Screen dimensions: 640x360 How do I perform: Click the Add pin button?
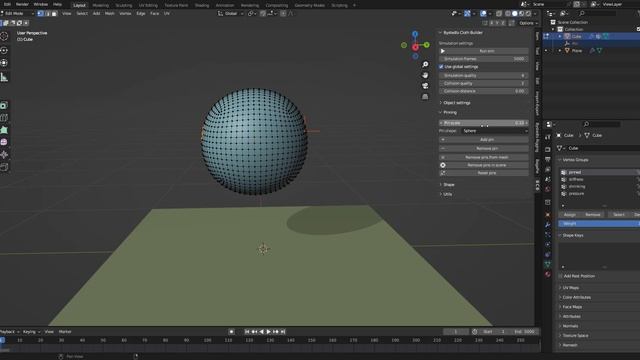[484, 140]
